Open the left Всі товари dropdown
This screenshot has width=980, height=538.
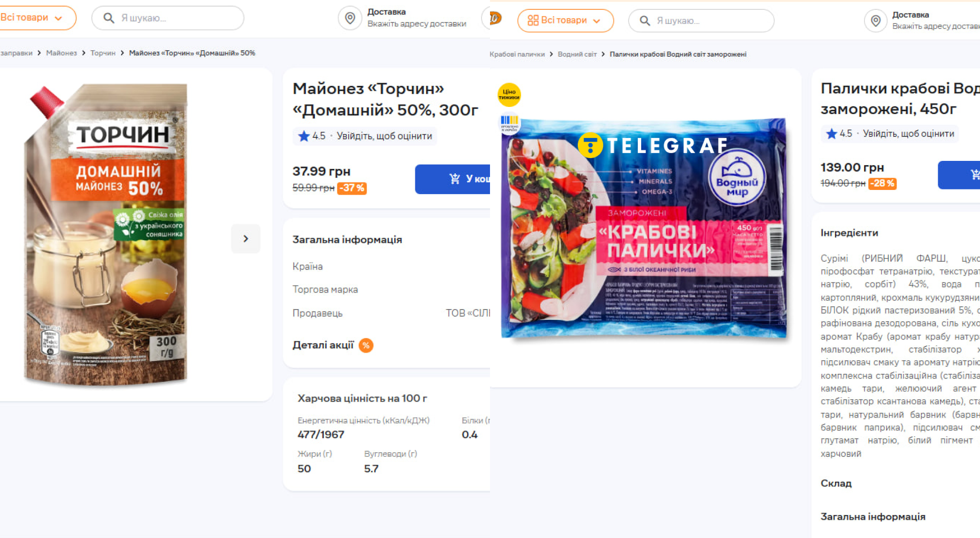click(33, 18)
